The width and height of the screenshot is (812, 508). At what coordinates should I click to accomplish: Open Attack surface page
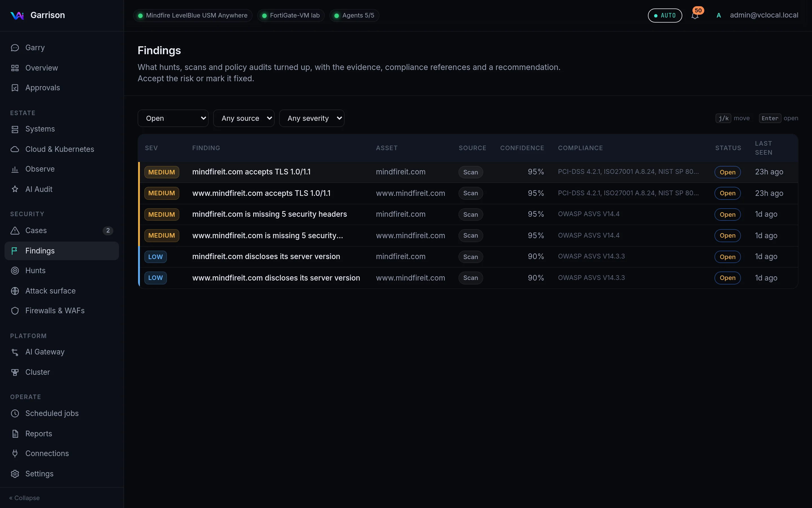62,291
